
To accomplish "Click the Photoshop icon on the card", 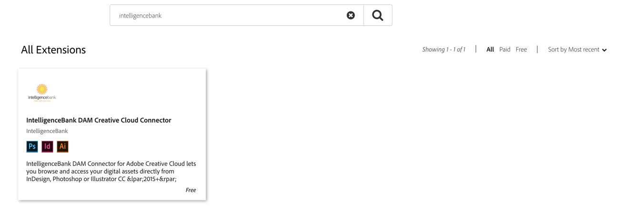I will tap(32, 146).
